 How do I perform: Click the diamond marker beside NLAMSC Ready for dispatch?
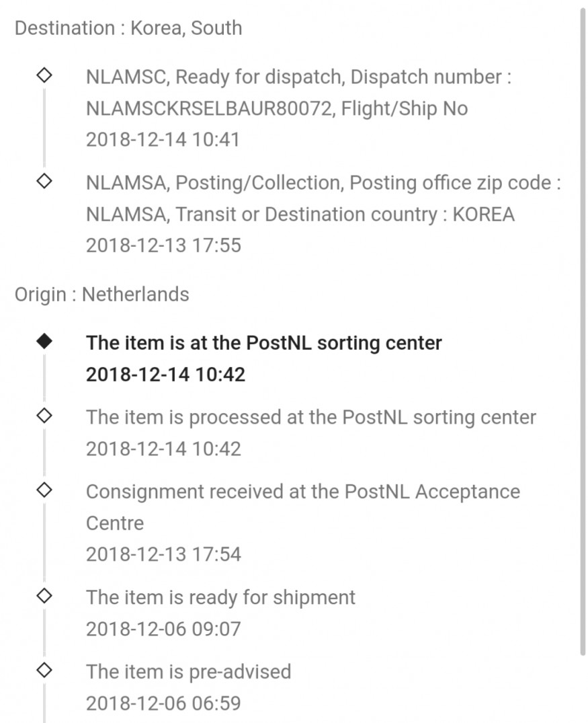(x=44, y=76)
